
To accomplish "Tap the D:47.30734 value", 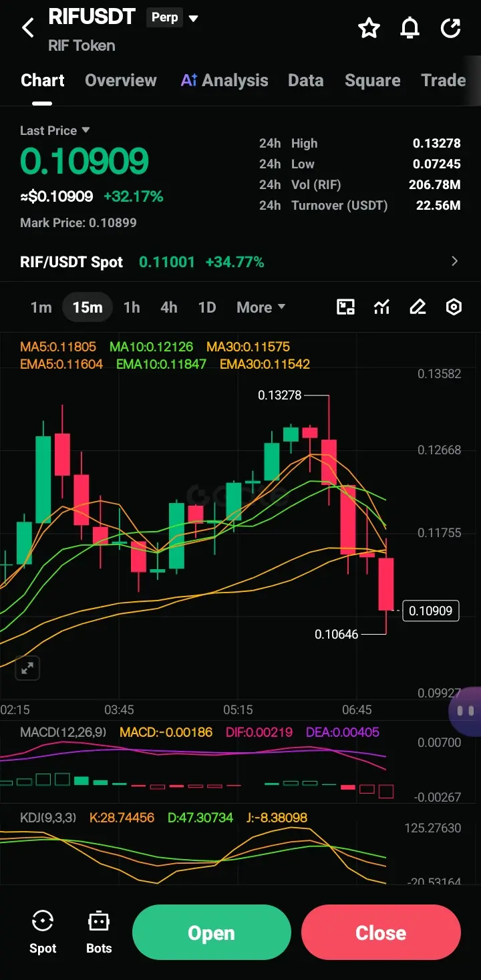I will [200, 818].
